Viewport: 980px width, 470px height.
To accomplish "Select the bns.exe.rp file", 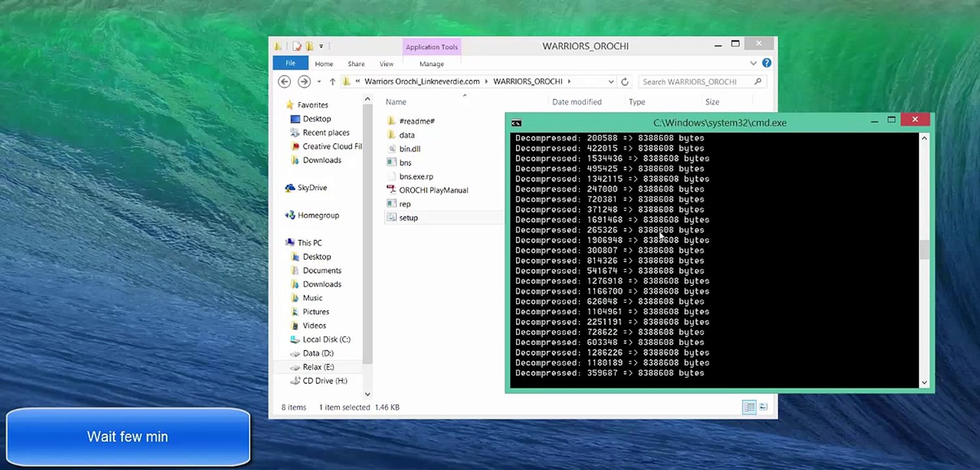I will (416, 176).
